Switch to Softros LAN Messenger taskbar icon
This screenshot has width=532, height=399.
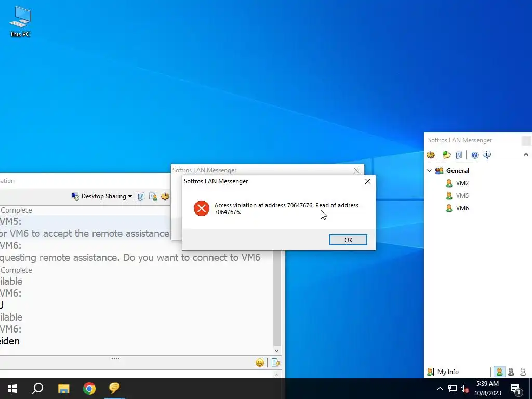[x=115, y=389]
